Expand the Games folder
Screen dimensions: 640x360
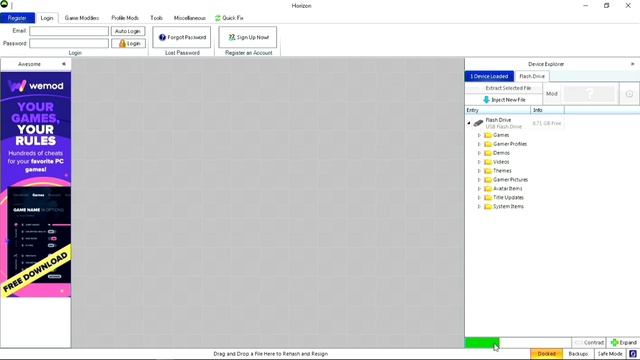click(x=479, y=135)
